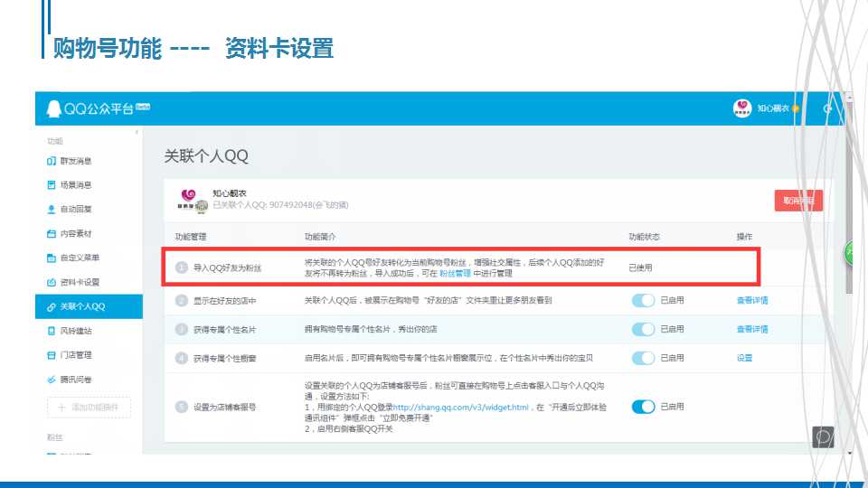Toggle the 获得专属个性名片 switch
The width and height of the screenshot is (868, 488).
click(x=643, y=329)
